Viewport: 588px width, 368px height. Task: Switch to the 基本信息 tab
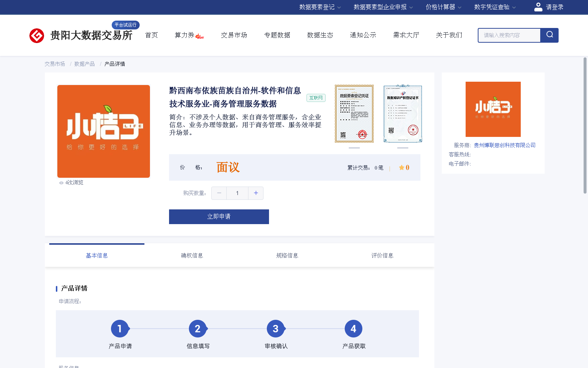[97, 255]
